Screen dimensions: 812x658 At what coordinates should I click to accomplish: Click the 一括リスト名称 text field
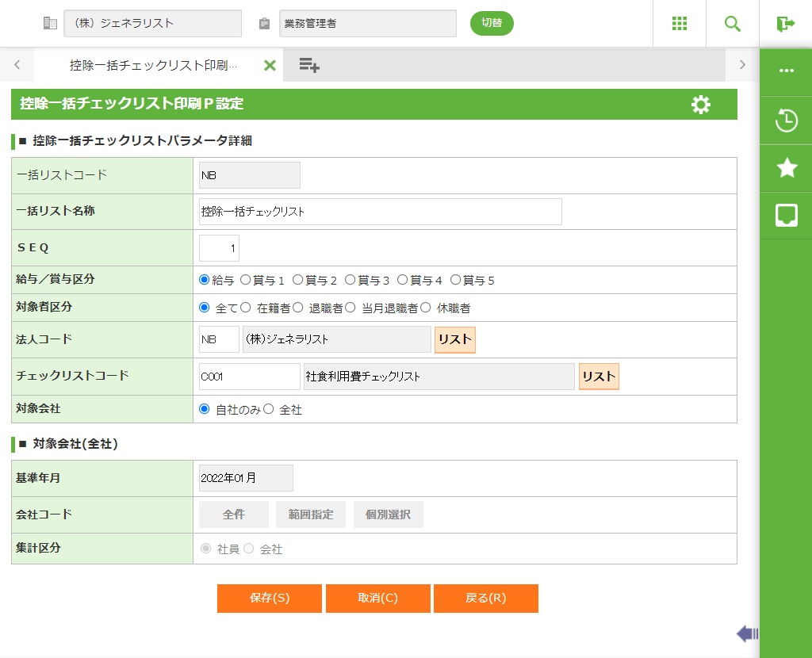(380, 212)
